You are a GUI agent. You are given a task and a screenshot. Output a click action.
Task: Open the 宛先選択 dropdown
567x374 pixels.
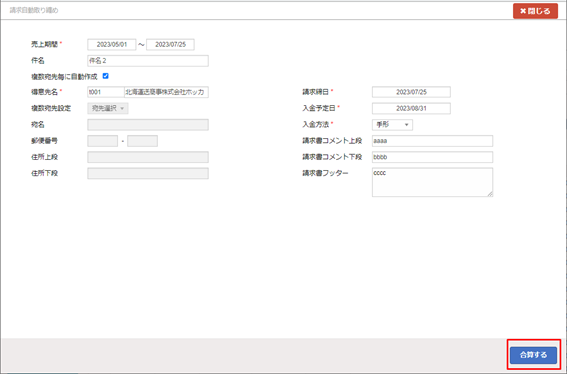coord(108,109)
